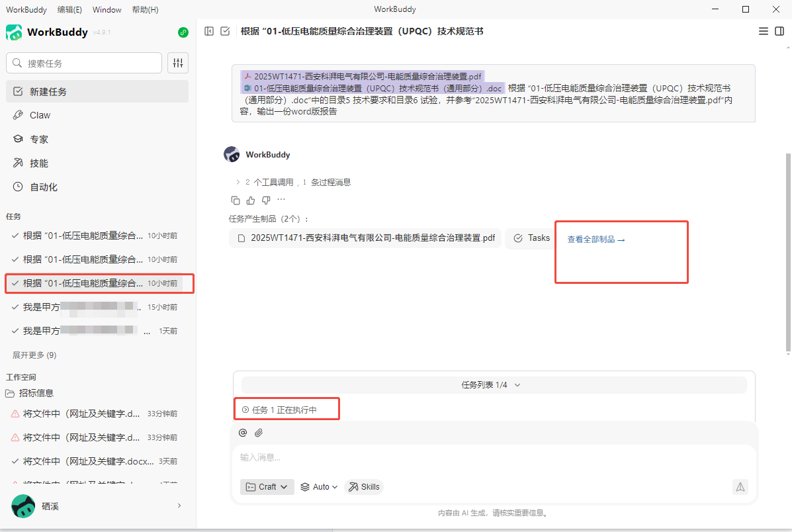
Task: Click 查看全部制品 link
Action: 596,240
